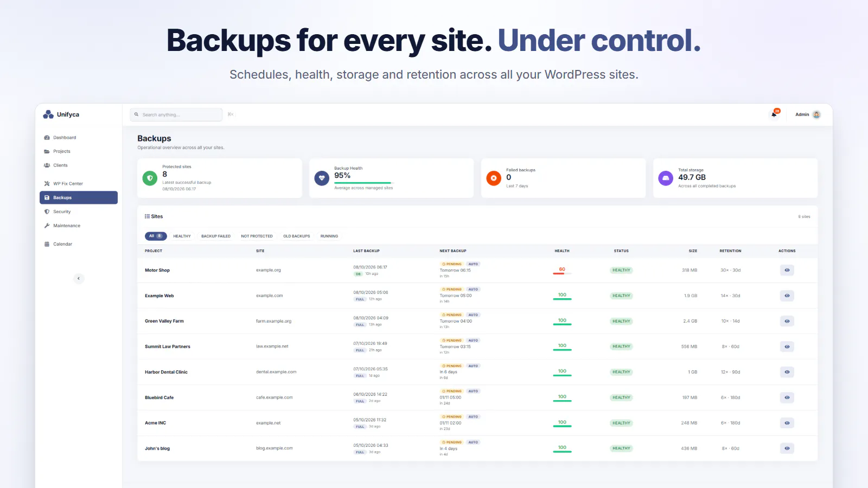The image size is (868, 488).
Task: Click the Healthy status badge for Bluebird Cafe
Action: coord(621,397)
